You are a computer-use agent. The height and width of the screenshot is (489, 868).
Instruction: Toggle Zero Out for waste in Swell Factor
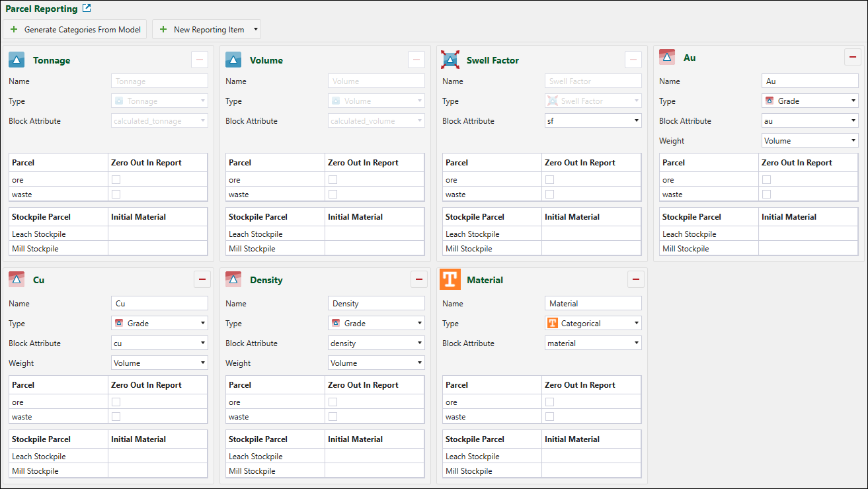click(549, 194)
